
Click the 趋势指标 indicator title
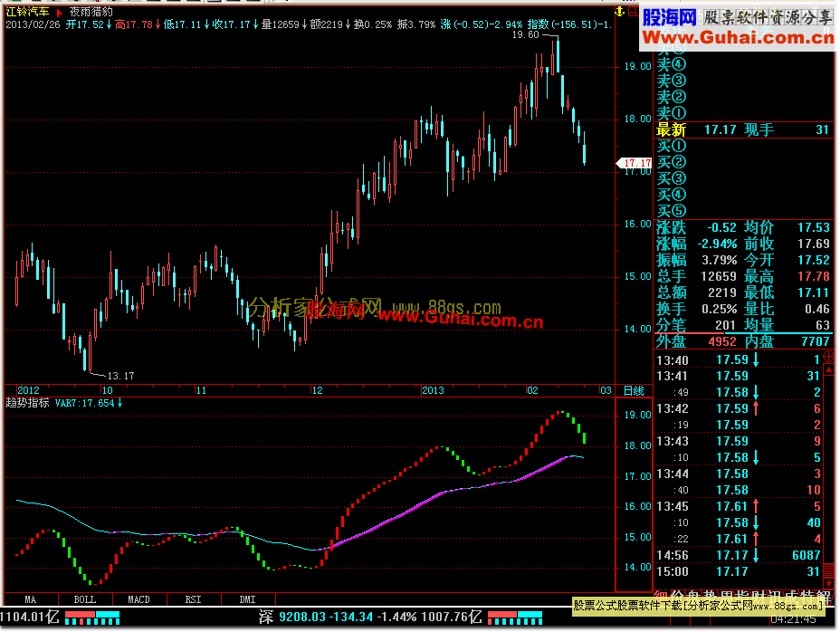(27, 403)
